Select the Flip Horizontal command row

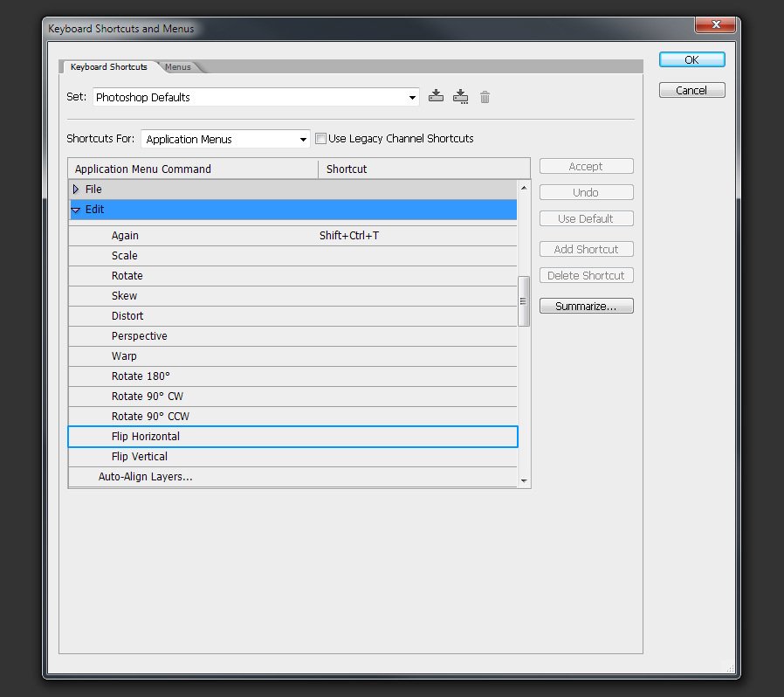pyautogui.click(x=292, y=437)
